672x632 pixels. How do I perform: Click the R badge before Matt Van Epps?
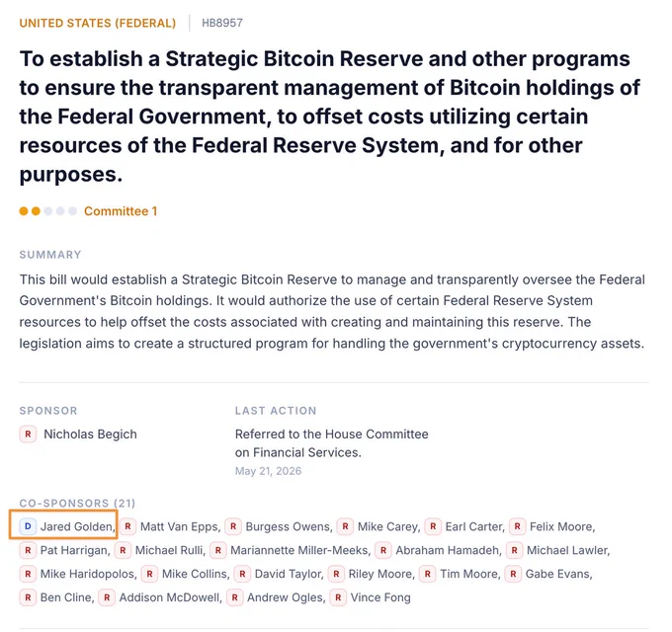pos(127,526)
